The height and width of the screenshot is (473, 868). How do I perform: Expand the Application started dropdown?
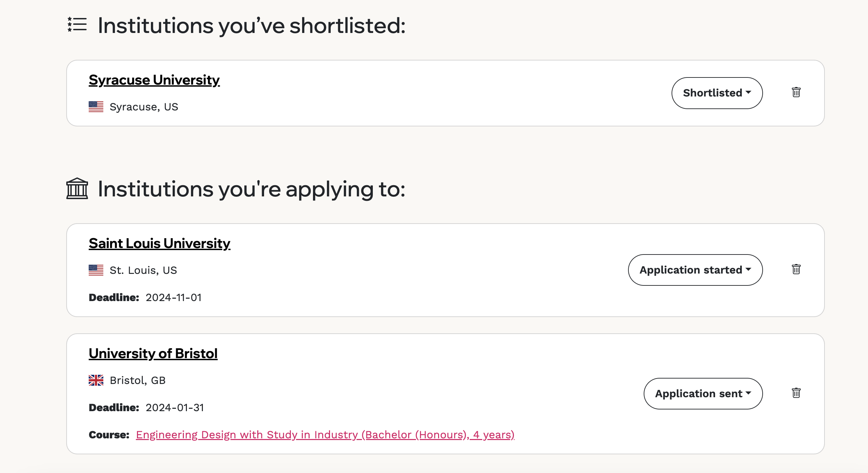(695, 270)
